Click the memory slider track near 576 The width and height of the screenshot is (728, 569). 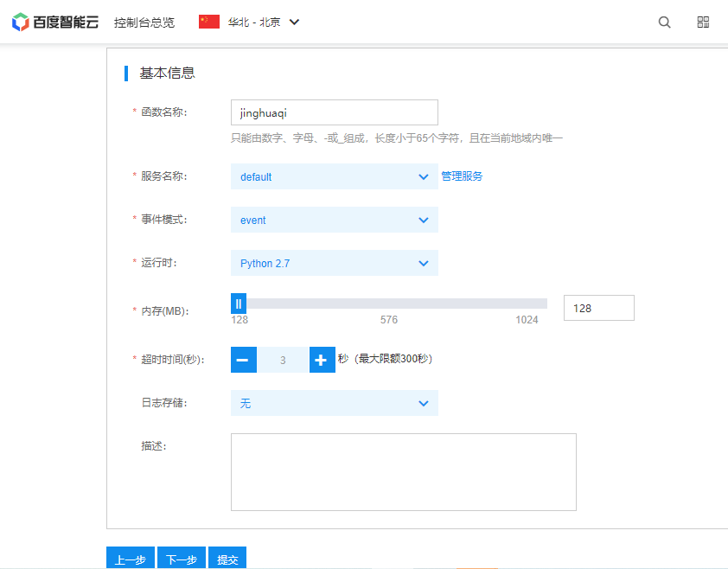(389, 304)
